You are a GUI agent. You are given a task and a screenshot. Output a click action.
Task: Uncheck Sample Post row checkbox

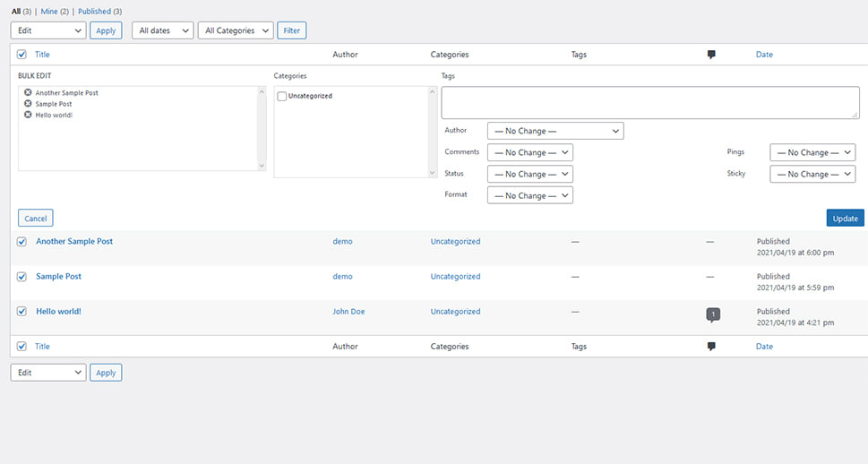[x=21, y=277]
